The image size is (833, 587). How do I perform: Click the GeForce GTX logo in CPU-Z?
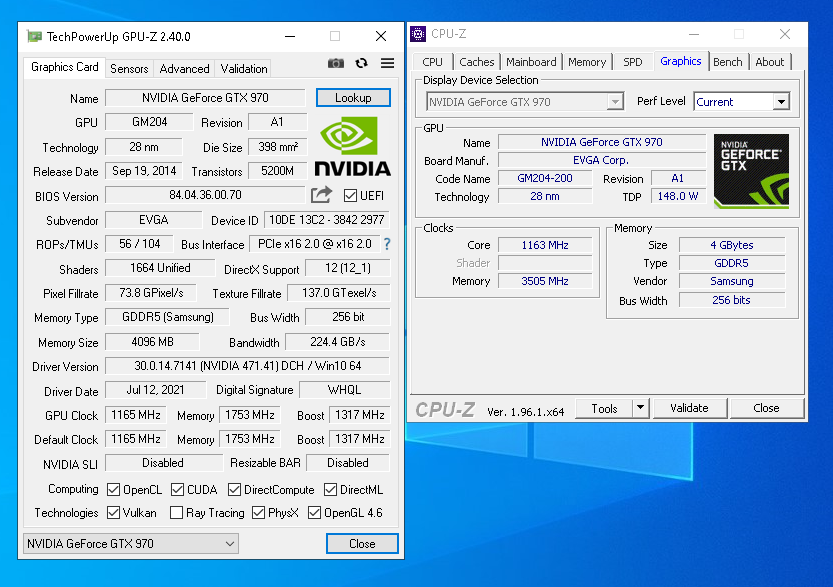[751, 171]
